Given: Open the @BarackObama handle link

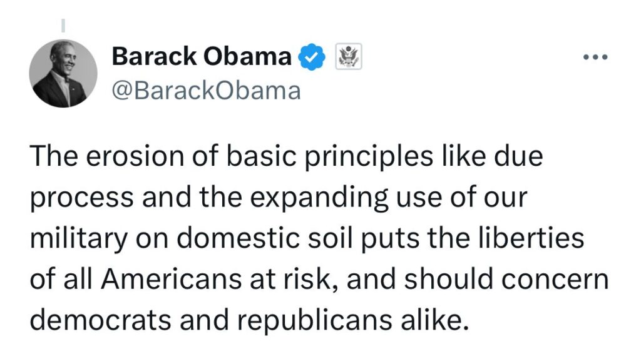Looking at the screenshot, I should pos(206,91).
